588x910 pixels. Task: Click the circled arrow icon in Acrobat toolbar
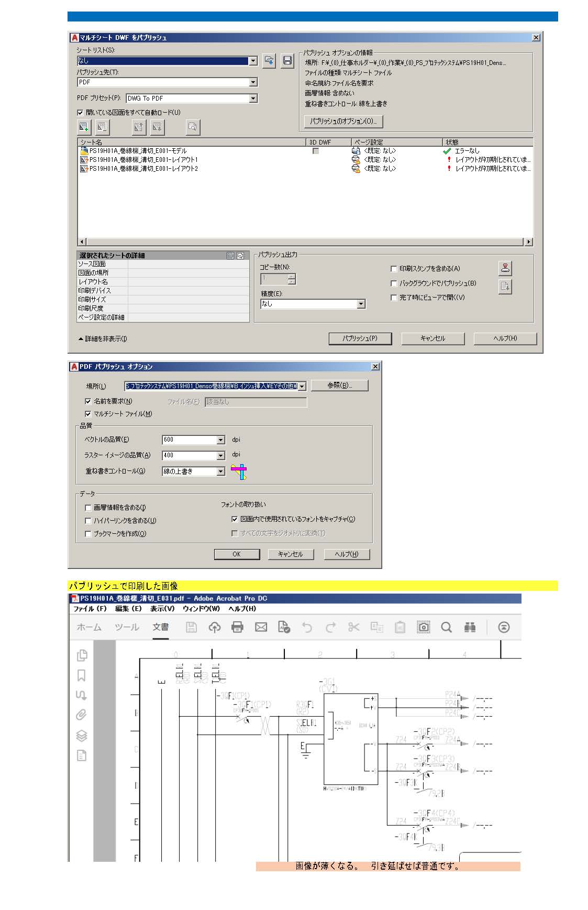(504, 627)
